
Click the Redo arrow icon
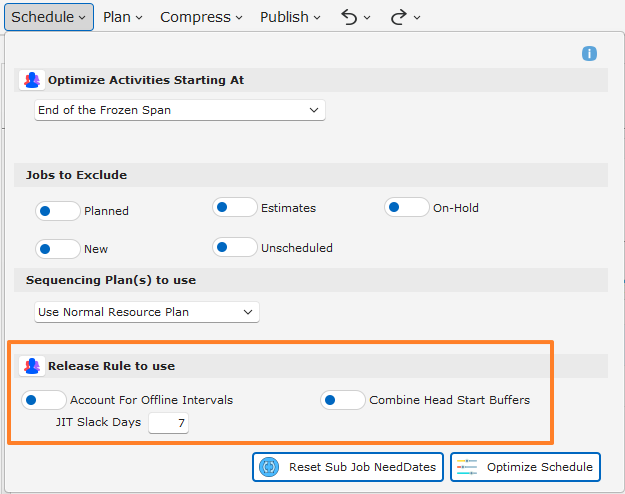[399, 17]
